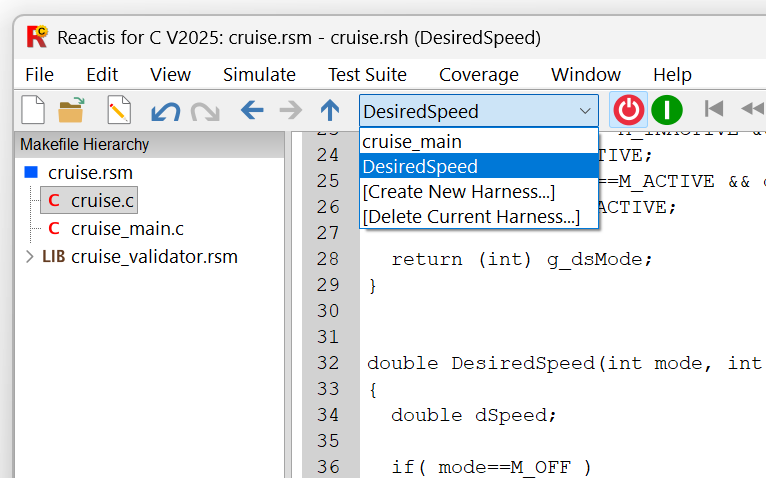
Task: Click the 'double DesiredSpeed(int mode,' code line
Action: [539, 363]
